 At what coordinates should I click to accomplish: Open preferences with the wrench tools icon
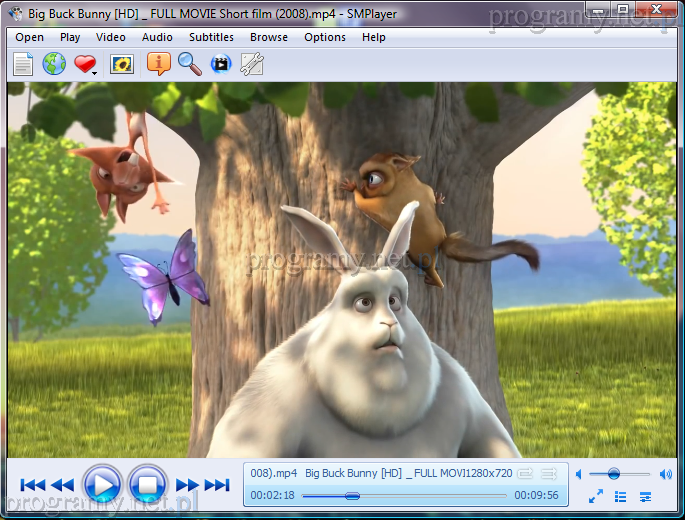point(252,64)
